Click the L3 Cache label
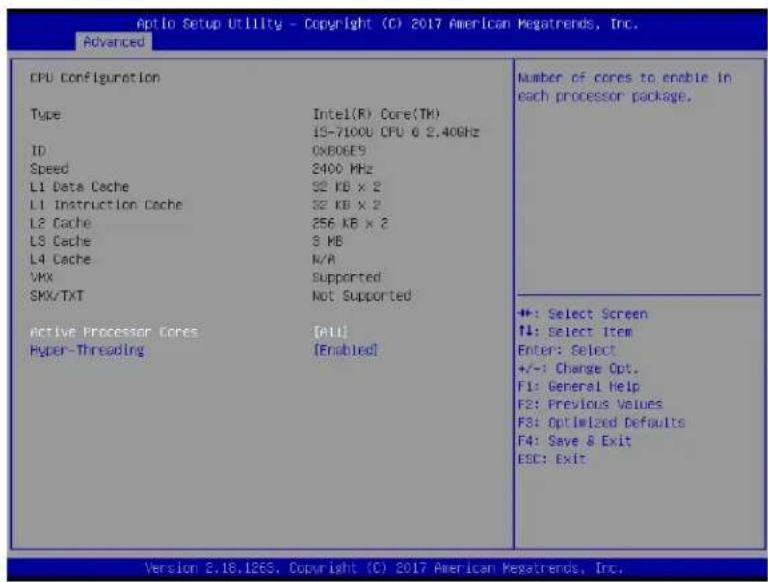Viewport: 768px width, 582px height. (x=61, y=241)
